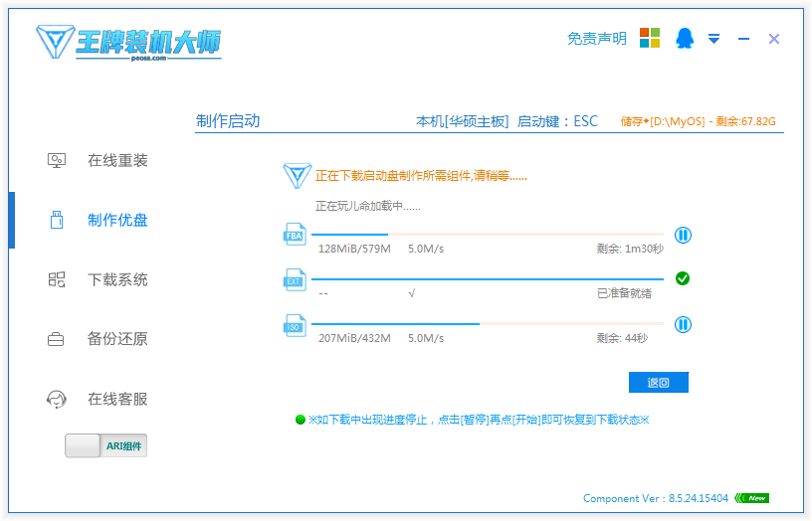Close the application window

pos(774,39)
